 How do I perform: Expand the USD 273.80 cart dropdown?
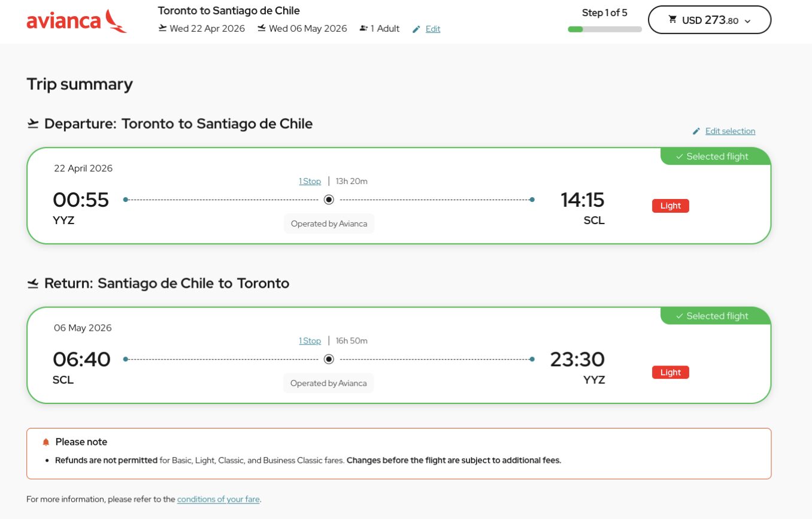pos(746,21)
